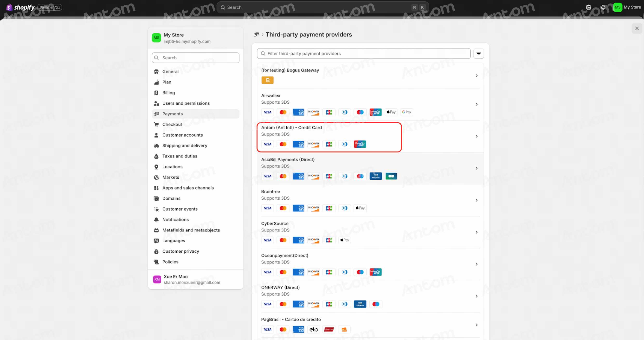
Task: Open Customer privacy settings
Action: (x=195, y=251)
